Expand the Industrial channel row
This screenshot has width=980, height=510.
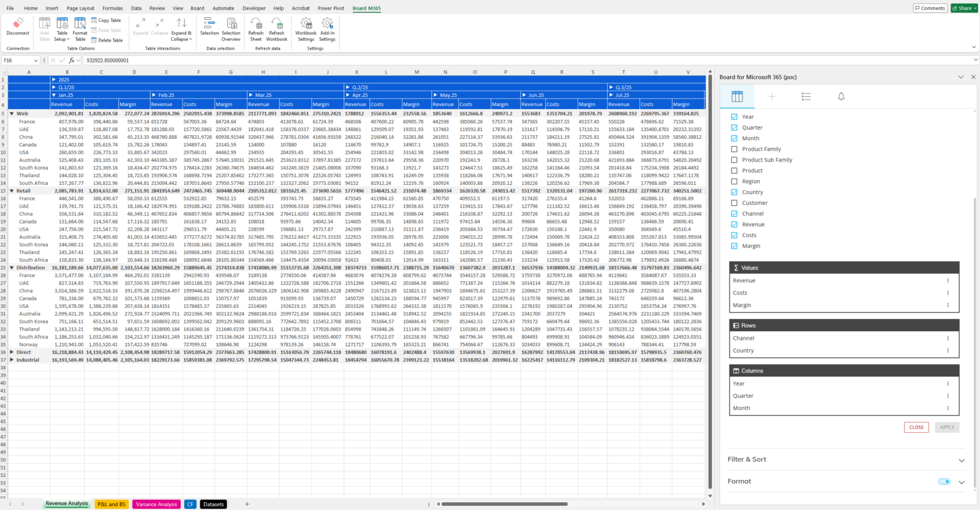pyautogui.click(x=12, y=360)
